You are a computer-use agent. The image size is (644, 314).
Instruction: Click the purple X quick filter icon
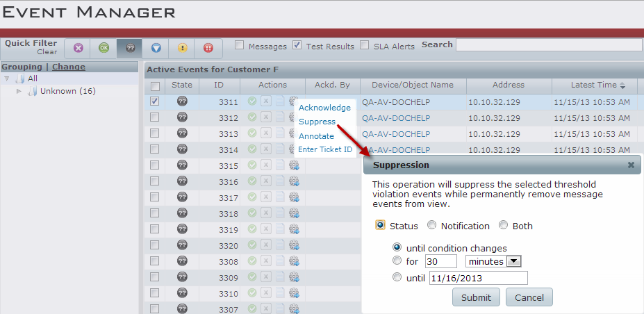point(78,48)
